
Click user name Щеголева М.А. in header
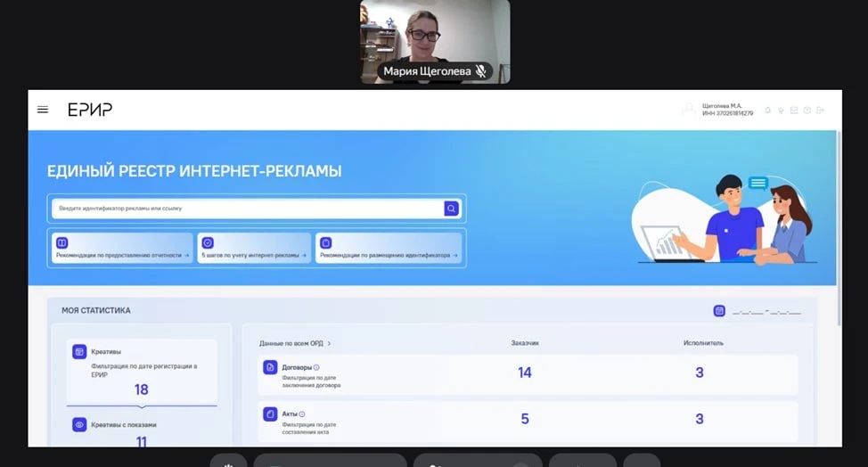point(721,106)
